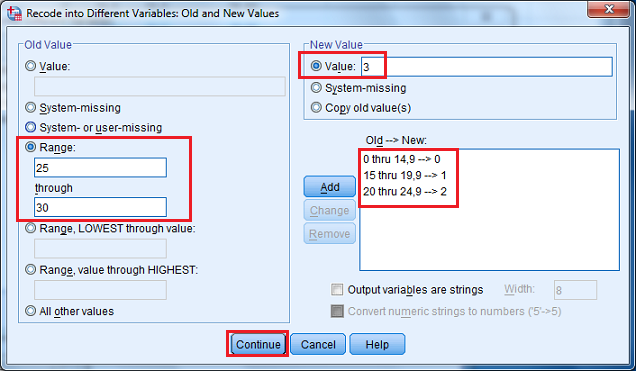Select the '20 thru 24,9 --> 2' entry
The height and width of the screenshot is (371, 636).
(x=405, y=191)
